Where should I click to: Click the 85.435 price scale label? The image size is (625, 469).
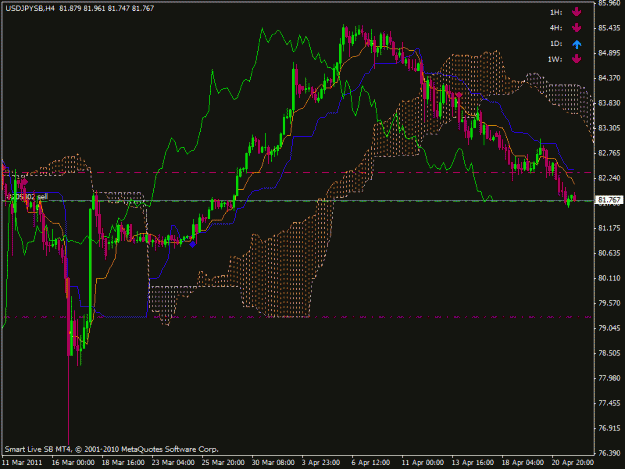pyautogui.click(x=610, y=28)
